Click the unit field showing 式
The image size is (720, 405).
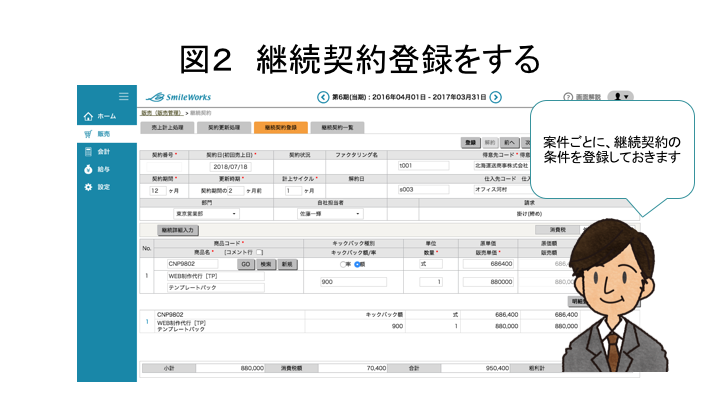coord(431,264)
